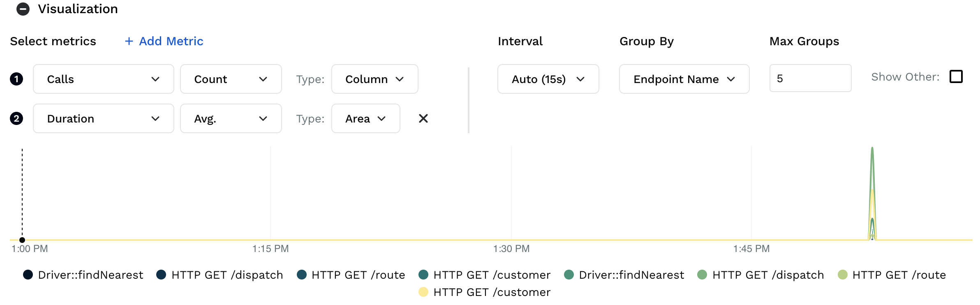Collapse the Visualization section
The image size is (980, 305).
[x=23, y=9]
